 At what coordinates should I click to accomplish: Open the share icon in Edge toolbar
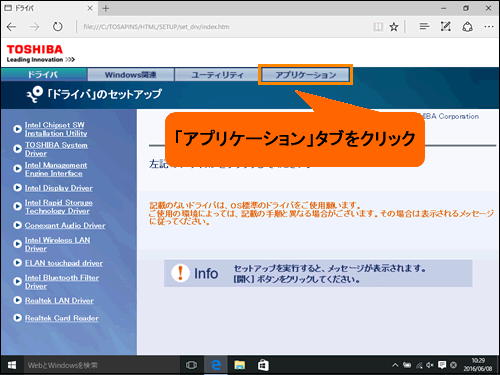(467, 26)
